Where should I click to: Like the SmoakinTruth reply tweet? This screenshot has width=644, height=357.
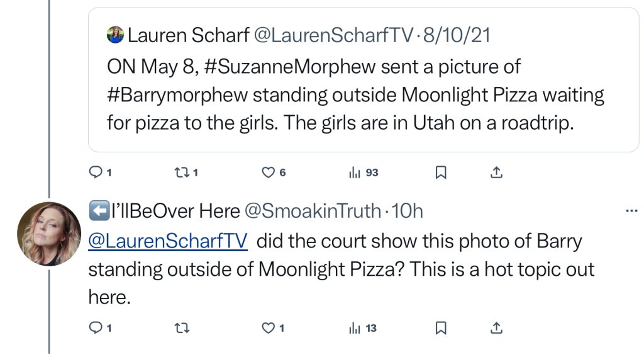pyautogui.click(x=269, y=327)
